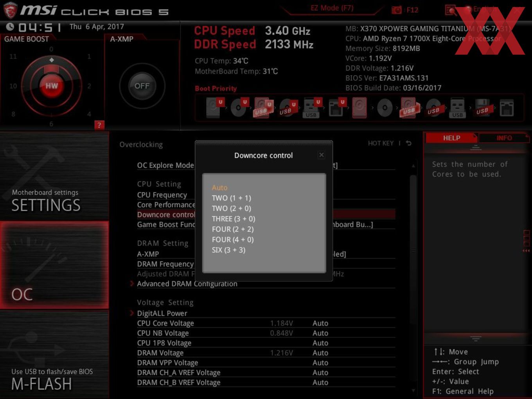This screenshot has width=532, height=399.
Task: Choose Auto in Downcore control list
Action: (x=219, y=187)
